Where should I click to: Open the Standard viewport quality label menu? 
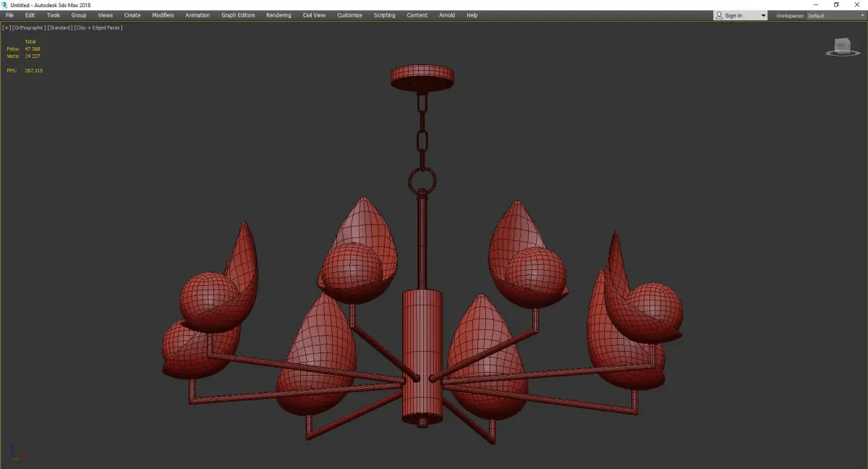click(59, 28)
